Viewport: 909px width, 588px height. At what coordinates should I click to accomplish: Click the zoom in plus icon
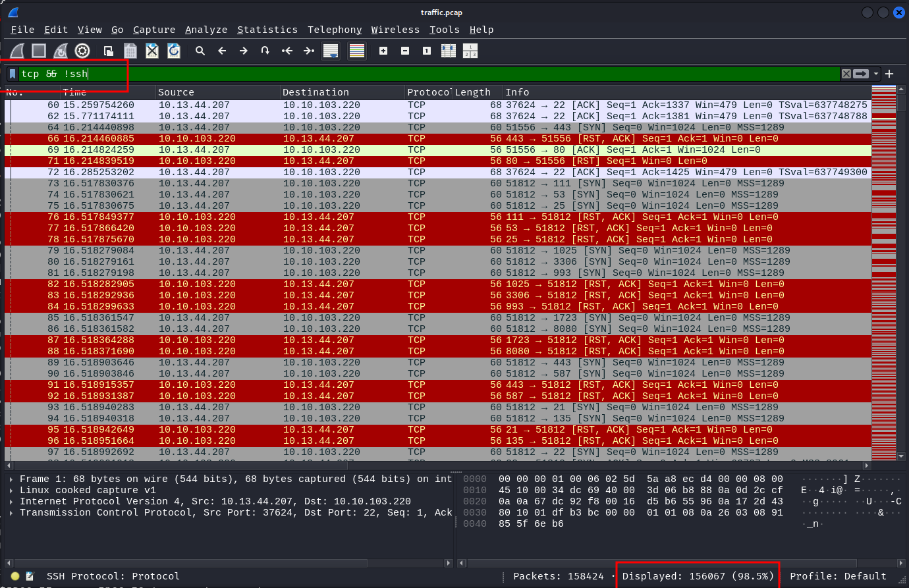[383, 51]
